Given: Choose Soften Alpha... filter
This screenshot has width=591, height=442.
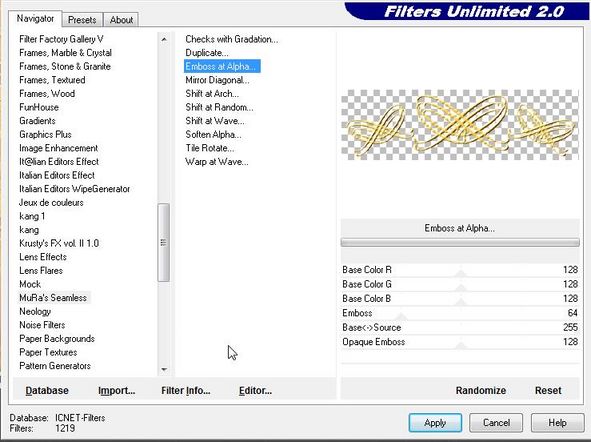Looking at the screenshot, I should 213,134.
